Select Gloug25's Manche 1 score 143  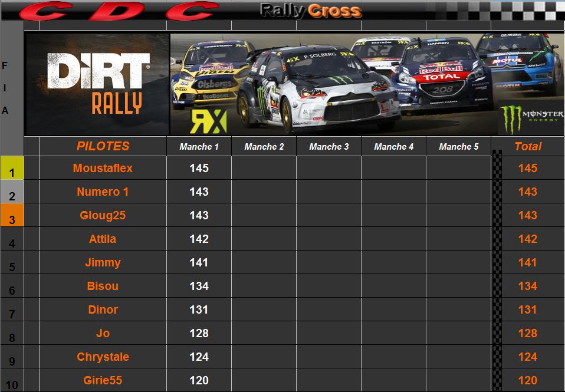coord(199,215)
